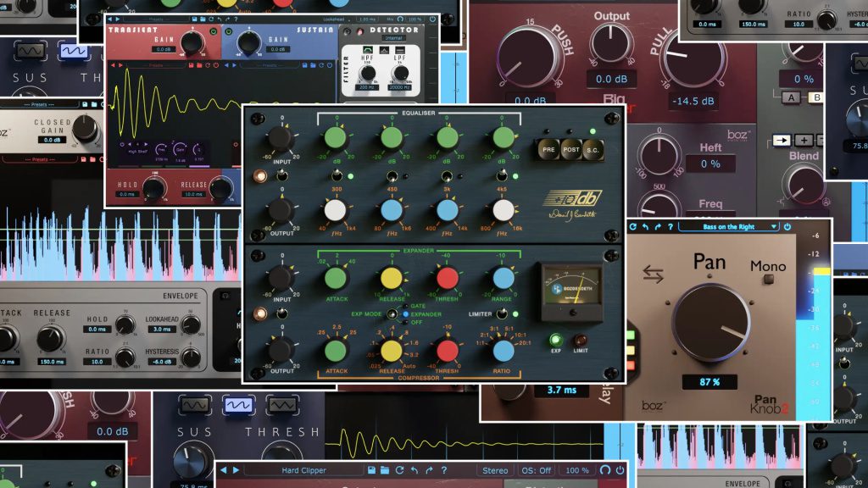Open help in Pan Knob toolbar
This screenshot has height=488, width=868.
coord(670,227)
